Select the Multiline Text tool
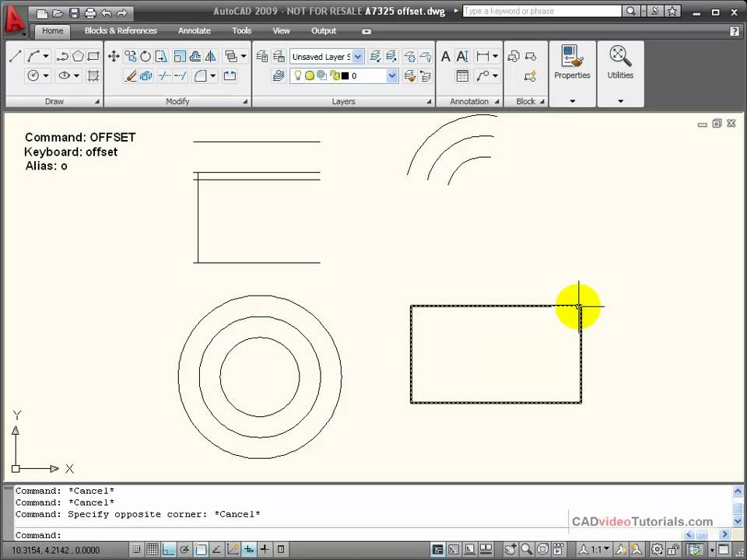This screenshot has width=747, height=560. click(x=445, y=56)
